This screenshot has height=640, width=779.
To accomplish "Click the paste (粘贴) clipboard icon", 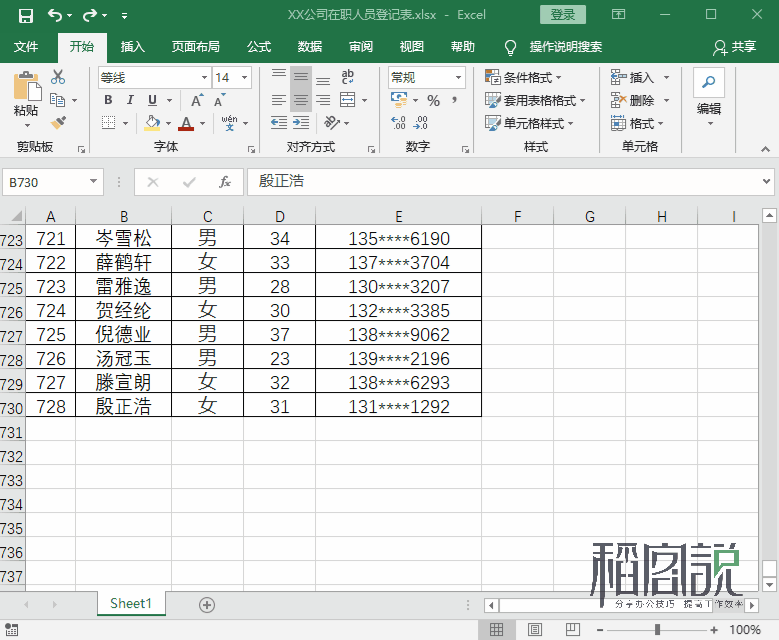I will [27, 85].
